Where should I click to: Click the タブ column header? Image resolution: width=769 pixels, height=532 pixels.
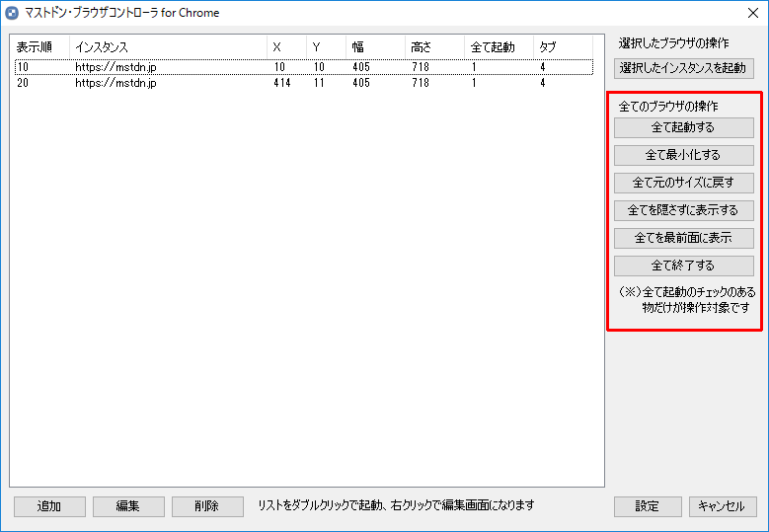point(563,47)
